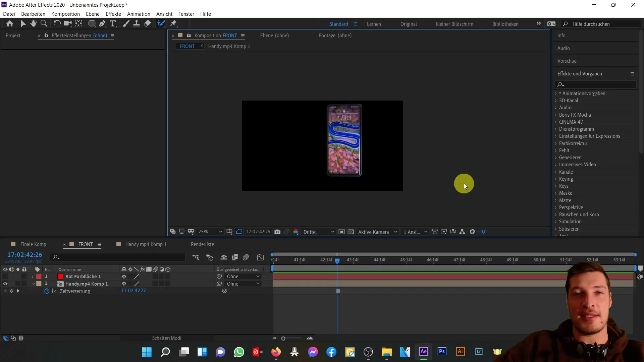The image size is (644, 362).
Task: Select the Solo layer icon for Handy.mp4
Action: pyautogui.click(x=18, y=283)
